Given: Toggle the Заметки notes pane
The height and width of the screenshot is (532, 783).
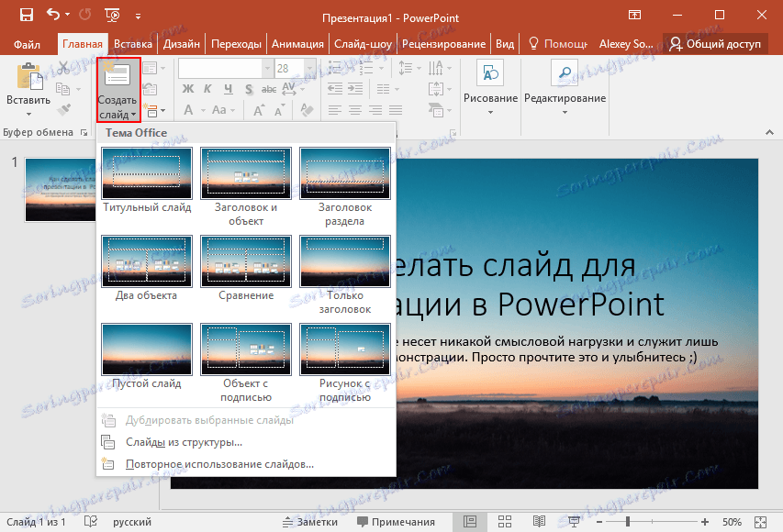Looking at the screenshot, I should 310,522.
